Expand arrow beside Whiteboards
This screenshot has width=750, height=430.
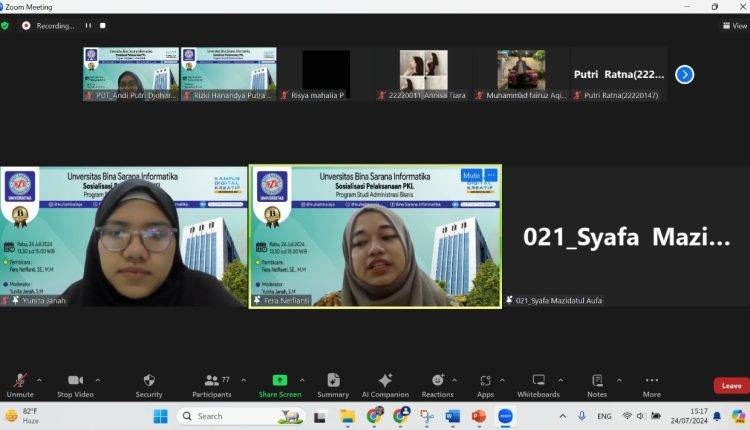click(561, 380)
